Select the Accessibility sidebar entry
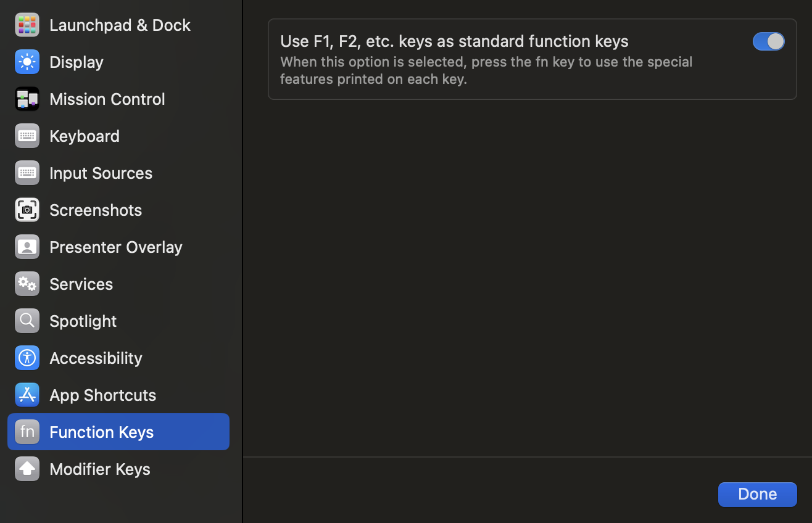 [x=118, y=358]
